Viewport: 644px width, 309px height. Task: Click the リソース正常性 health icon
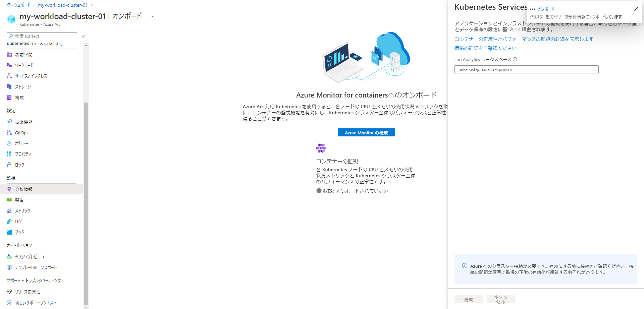tap(9, 292)
